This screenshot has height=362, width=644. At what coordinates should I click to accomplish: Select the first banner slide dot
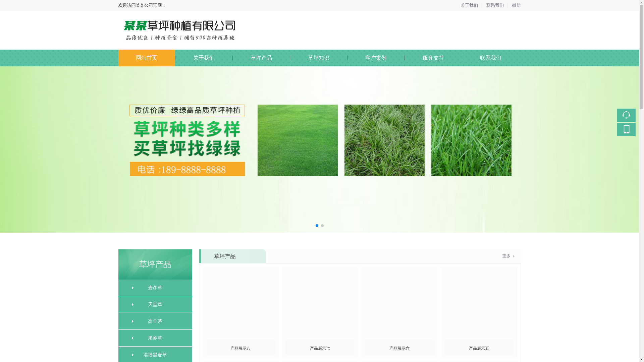coord(317,226)
